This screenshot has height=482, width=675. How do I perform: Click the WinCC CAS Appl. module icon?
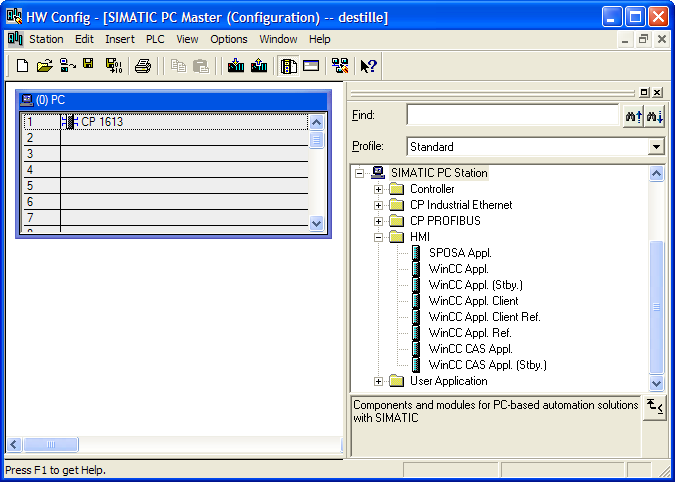416,349
